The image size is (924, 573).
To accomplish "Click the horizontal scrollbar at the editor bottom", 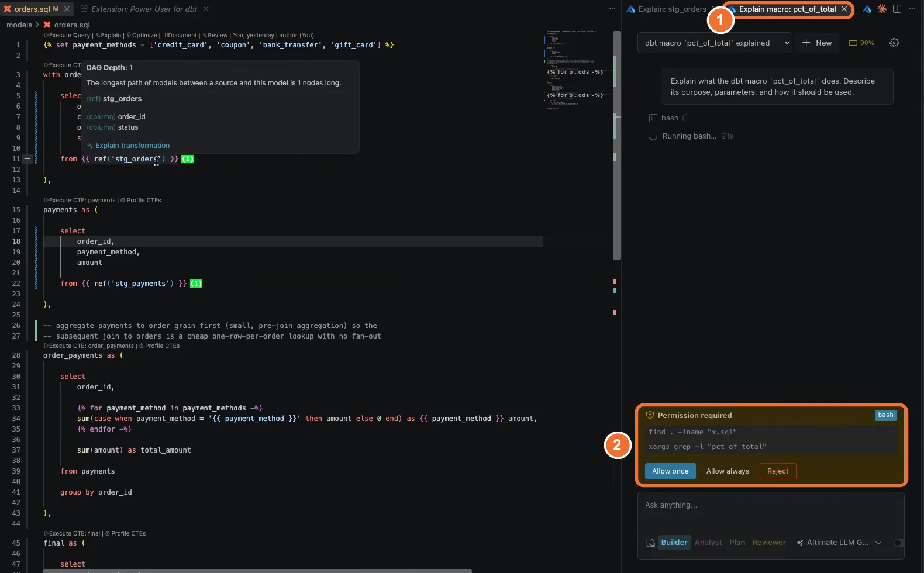I will [257, 571].
